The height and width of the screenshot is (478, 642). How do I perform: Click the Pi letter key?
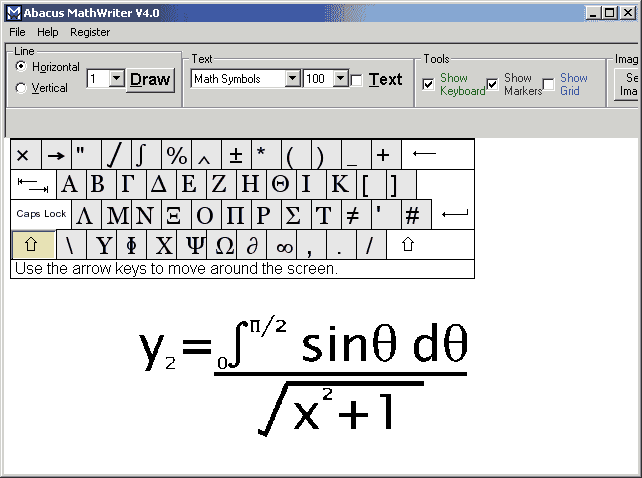click(x=235, y=215)
